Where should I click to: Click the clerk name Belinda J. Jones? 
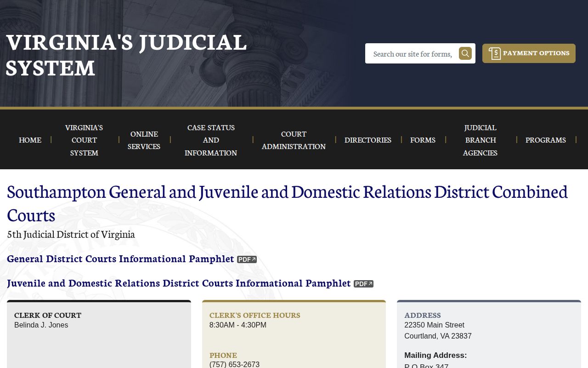click(x=41, y=325)
